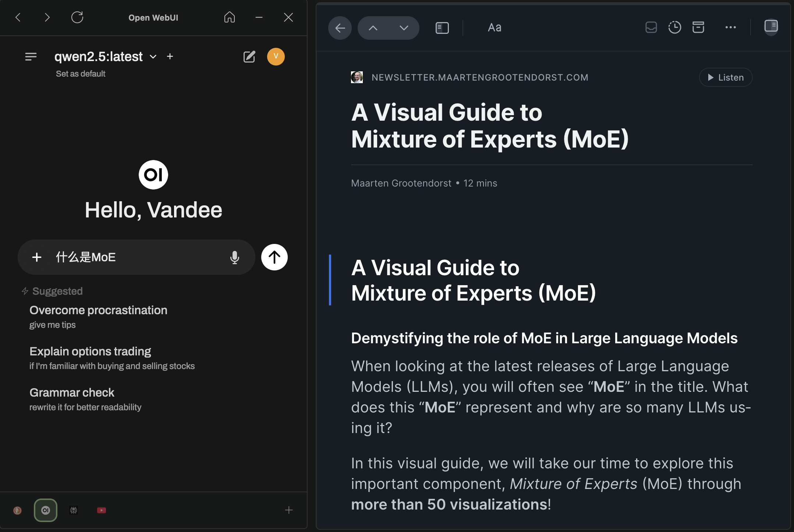Open the sidebar hamburger menu
This screenshot has width=794, height=532.
[31, 57]
